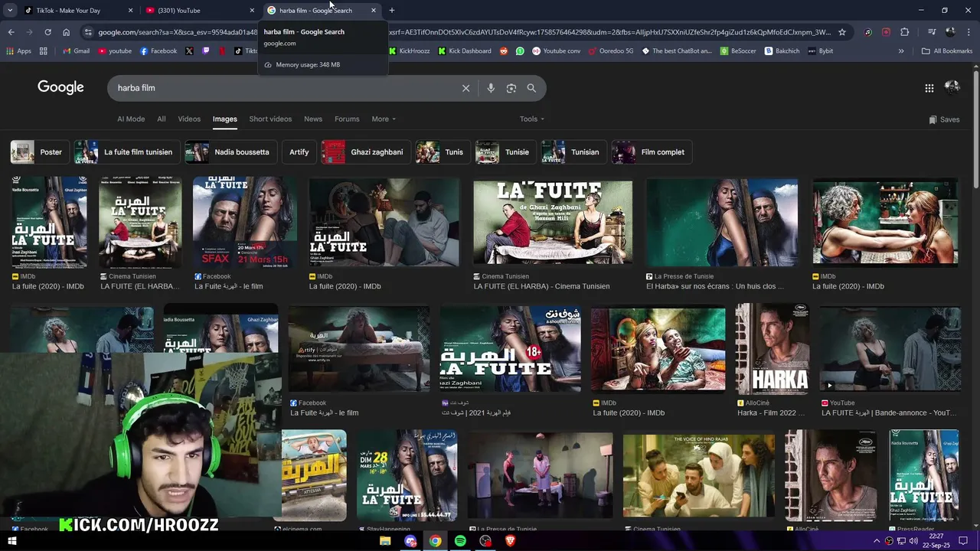
Task: Expand the More search filters dropdown
Action: coord(384,119)
